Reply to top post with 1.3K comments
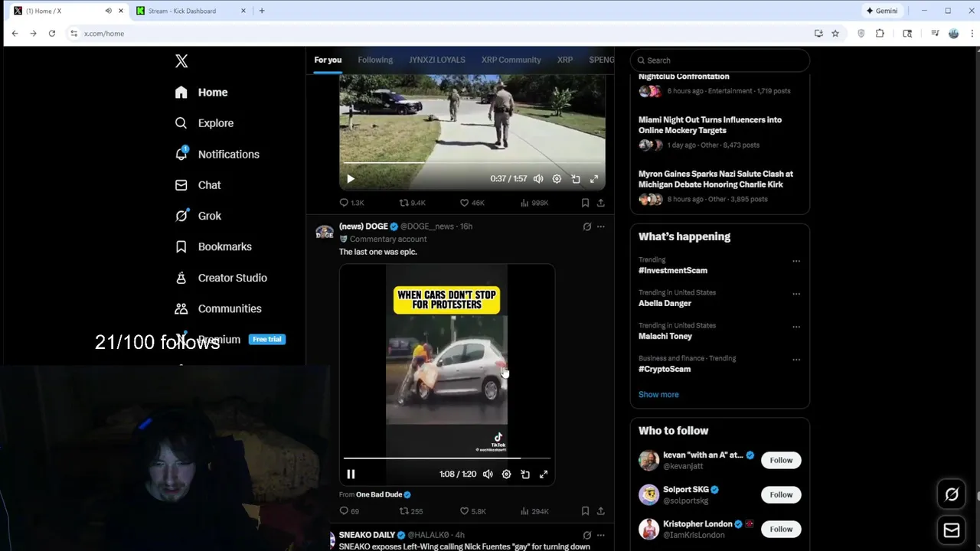The image size is (980, 551). (352, 203)
